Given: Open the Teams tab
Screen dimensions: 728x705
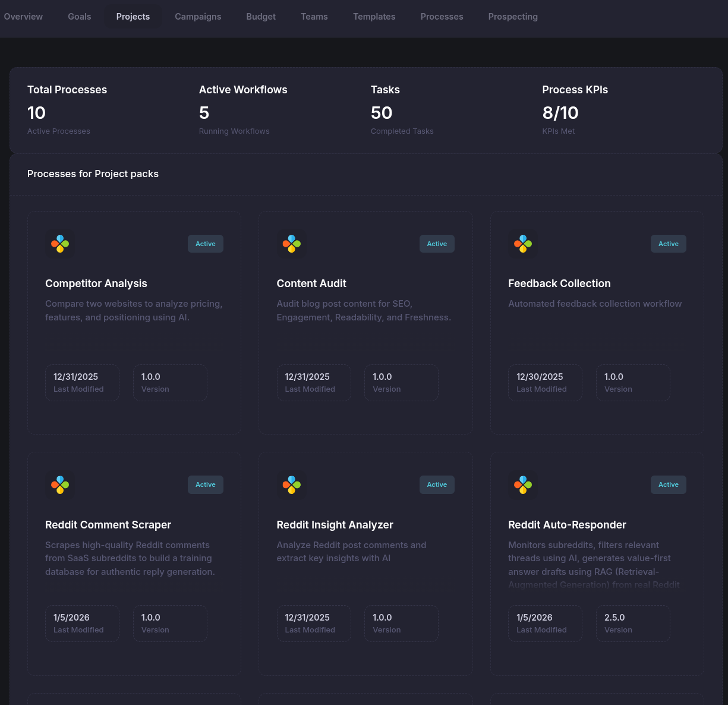Looking at the screenshot, I should tap(314, 17).
